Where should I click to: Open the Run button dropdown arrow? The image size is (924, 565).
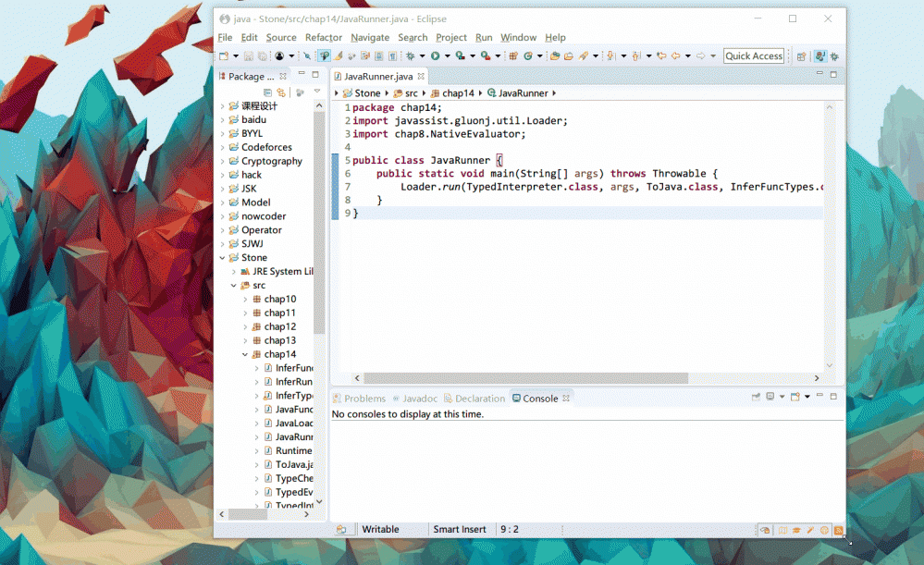pos(447,56)
